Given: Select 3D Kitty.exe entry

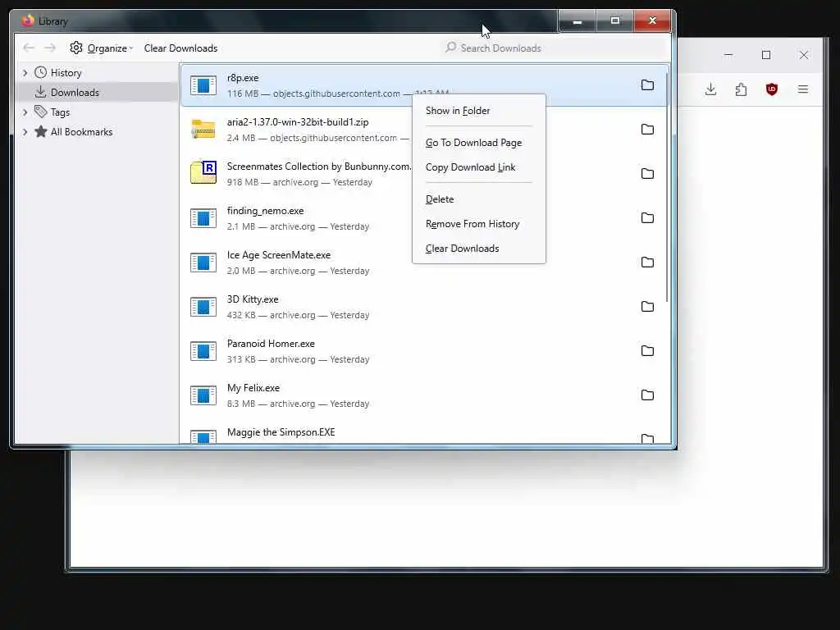Looking at the screenshot, I should coord(424,307).
